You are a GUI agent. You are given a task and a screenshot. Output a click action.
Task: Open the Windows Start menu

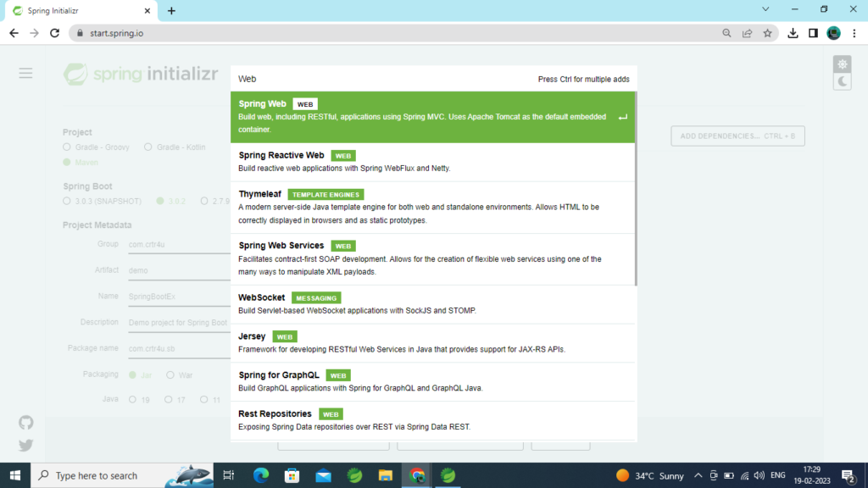click(x=15, y=475)
